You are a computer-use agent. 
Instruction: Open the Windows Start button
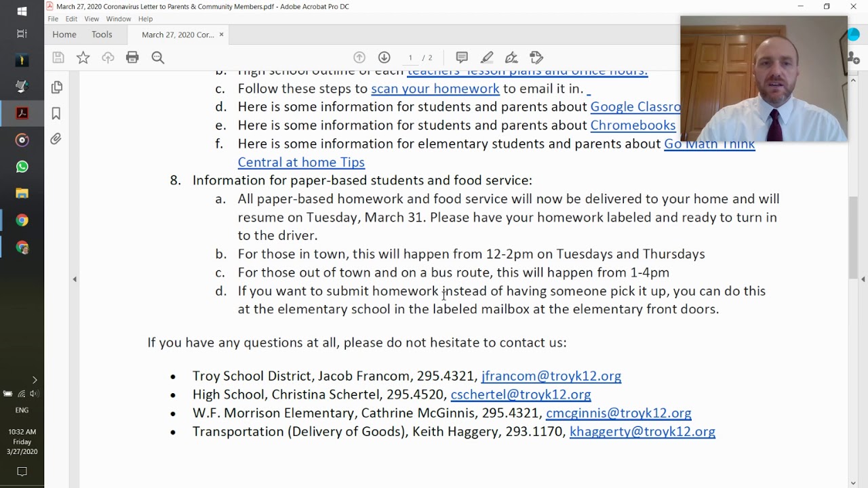pos(22,11)
